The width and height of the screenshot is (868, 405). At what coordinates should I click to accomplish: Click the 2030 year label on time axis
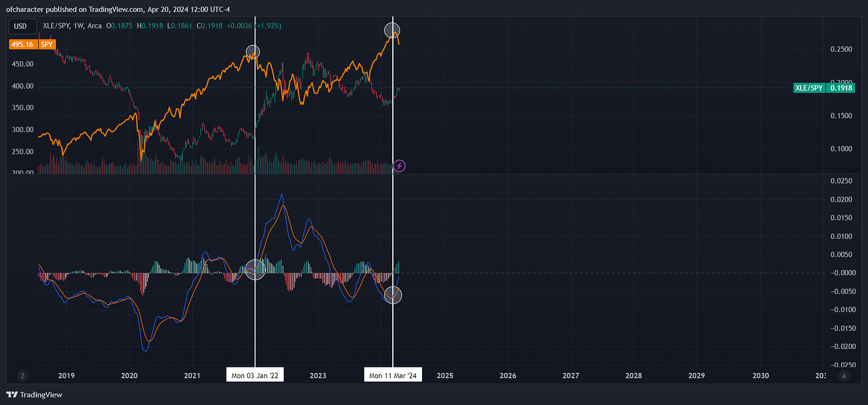coord(761,376)
